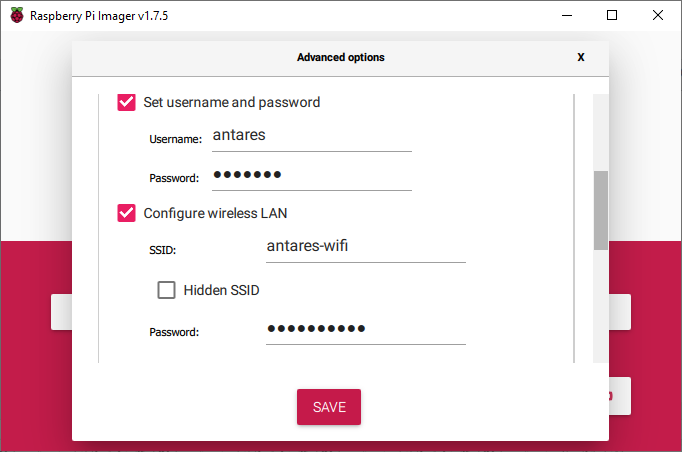
Task: Click the Raspberry Pi Imager v1.7.5 title text
Action: pos(98,15)
